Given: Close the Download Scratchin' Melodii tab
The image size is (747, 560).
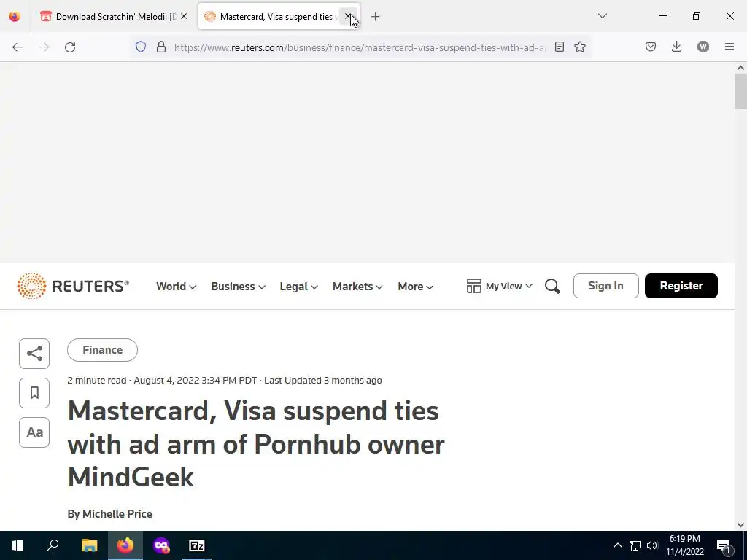Looking at the screenshot, I should click(x=184, y=17).
